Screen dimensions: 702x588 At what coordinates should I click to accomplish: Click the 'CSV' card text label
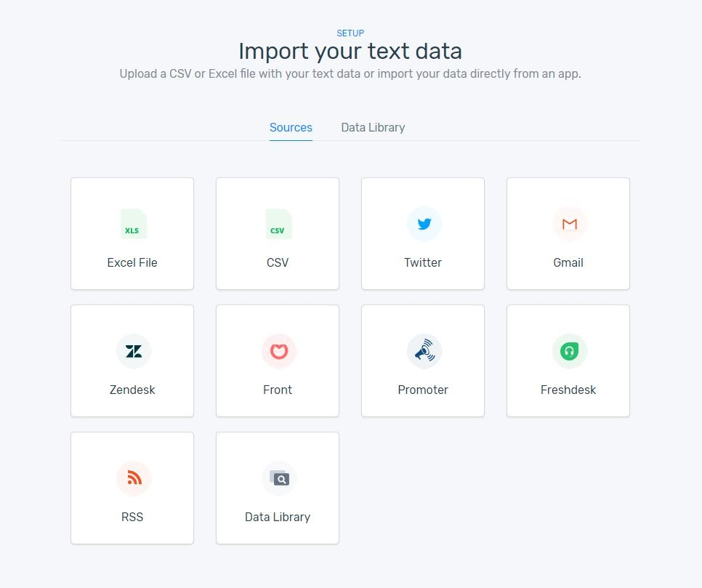coord(278,262)
